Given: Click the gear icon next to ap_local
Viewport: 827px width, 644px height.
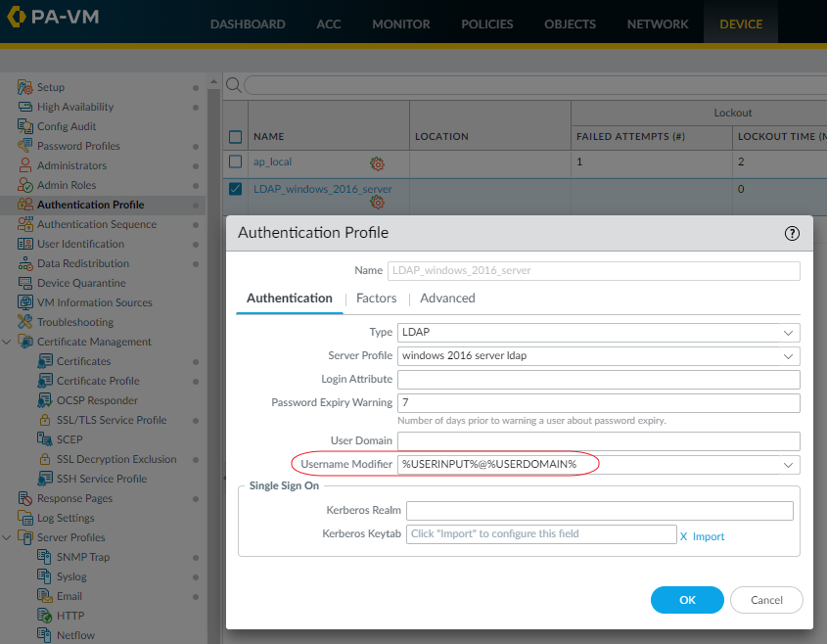Looking at the screenshot, I should pos(377,163).
